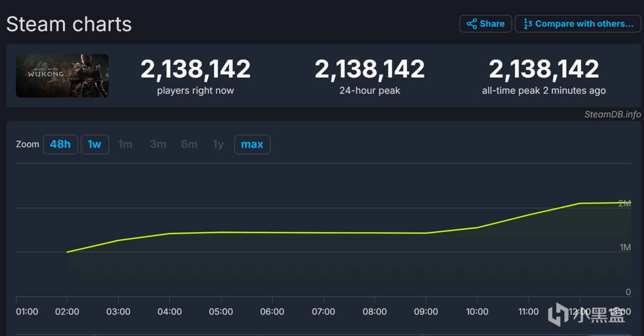
Task: Open the Black Myth Wukong thumbnail
Action: tap(62, 76)
